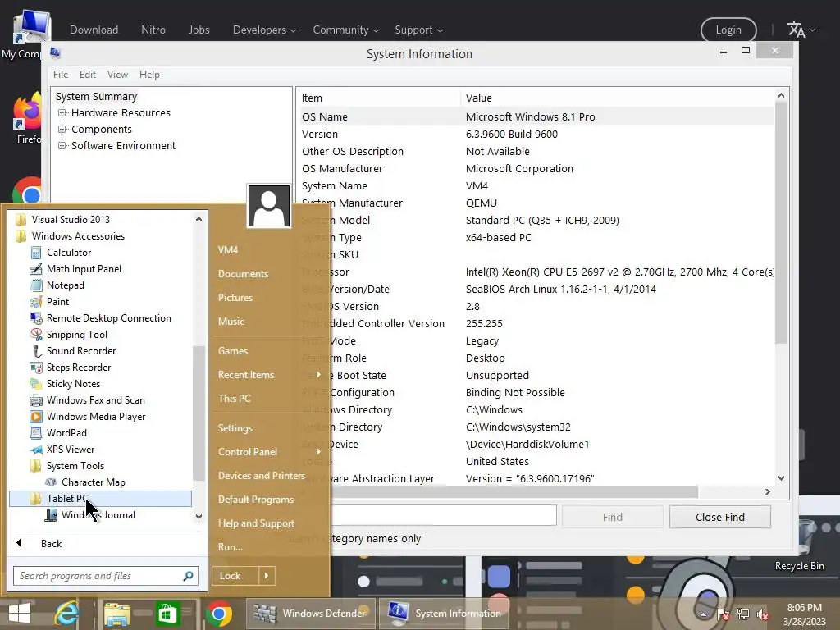Open Remote Desktop Connection

coord(109,318)
